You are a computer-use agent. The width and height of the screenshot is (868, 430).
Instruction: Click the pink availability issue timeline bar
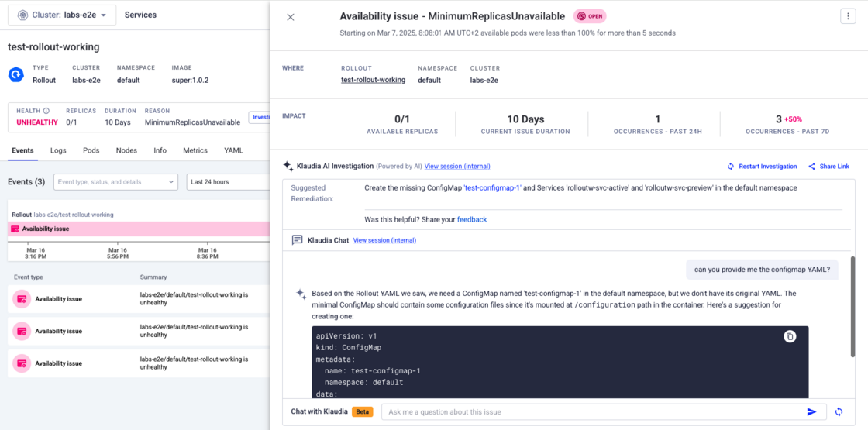click(x=138, y=229)
